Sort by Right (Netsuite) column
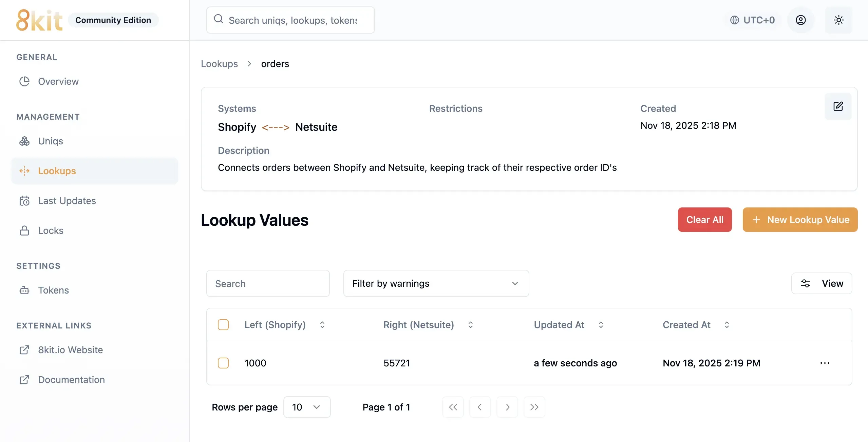The height and width of the screenshot is (442, 868). click(x=428, y=325)
